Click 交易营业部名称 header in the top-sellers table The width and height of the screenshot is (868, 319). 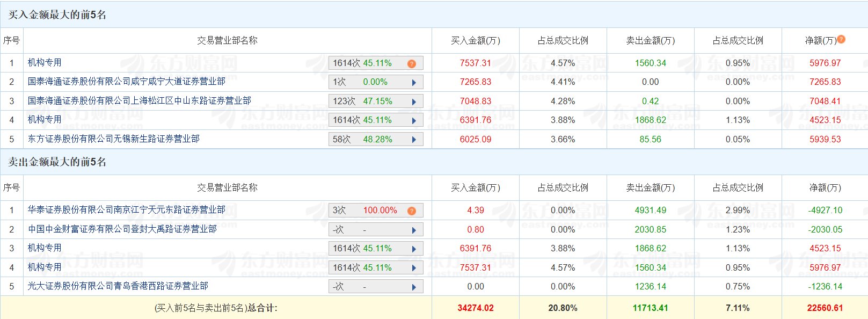227,188
